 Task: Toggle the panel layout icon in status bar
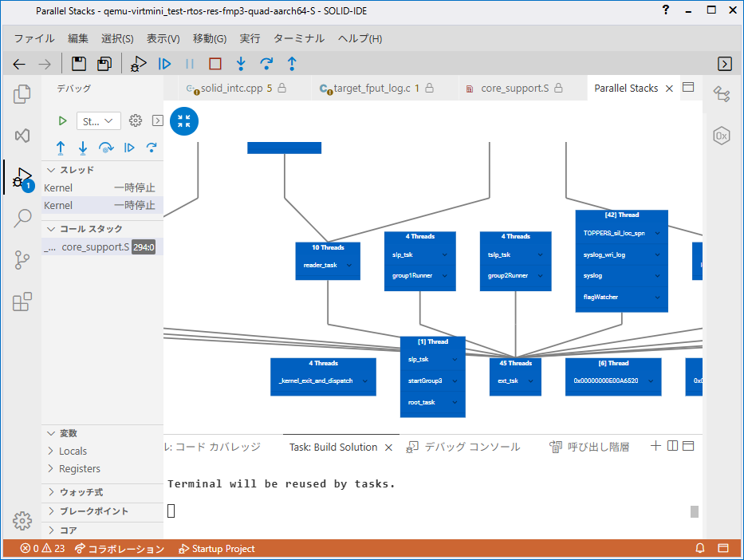pos(723,549)
